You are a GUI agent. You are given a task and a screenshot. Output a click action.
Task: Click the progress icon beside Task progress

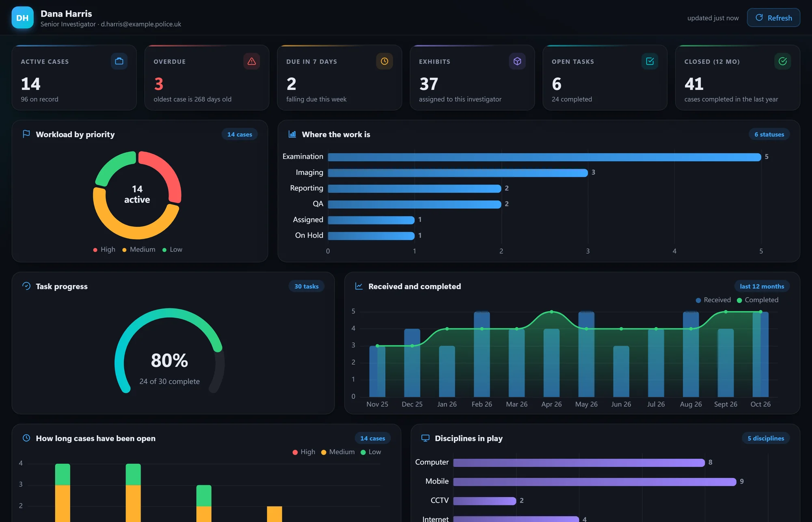coord(26,286)
